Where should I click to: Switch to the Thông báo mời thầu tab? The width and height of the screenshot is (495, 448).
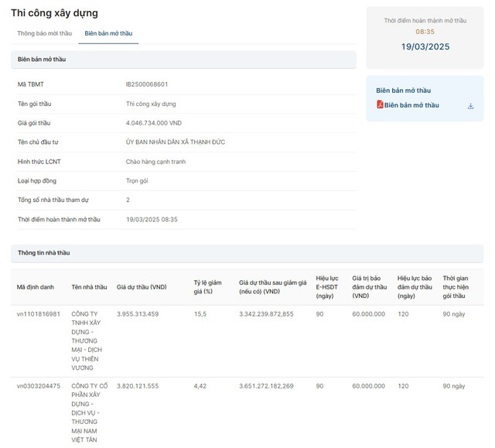pyautogui.click(x=44, y=34)
